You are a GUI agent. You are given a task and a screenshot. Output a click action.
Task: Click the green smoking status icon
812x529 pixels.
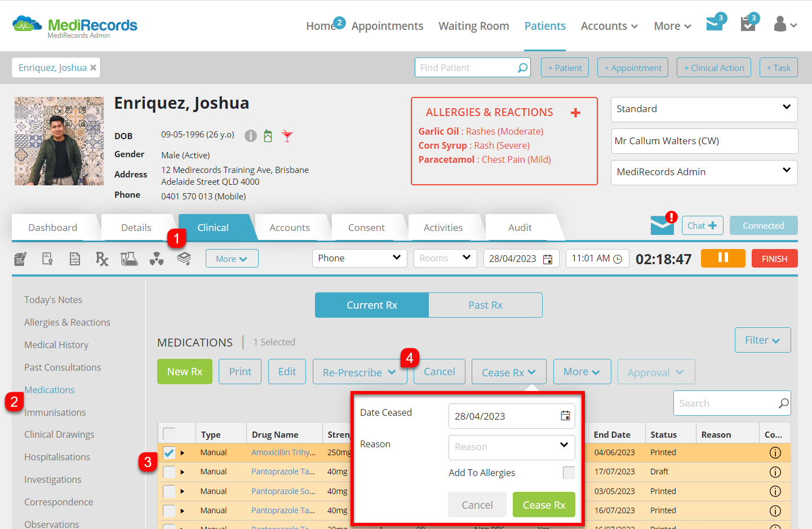click(x=268, y=136)
